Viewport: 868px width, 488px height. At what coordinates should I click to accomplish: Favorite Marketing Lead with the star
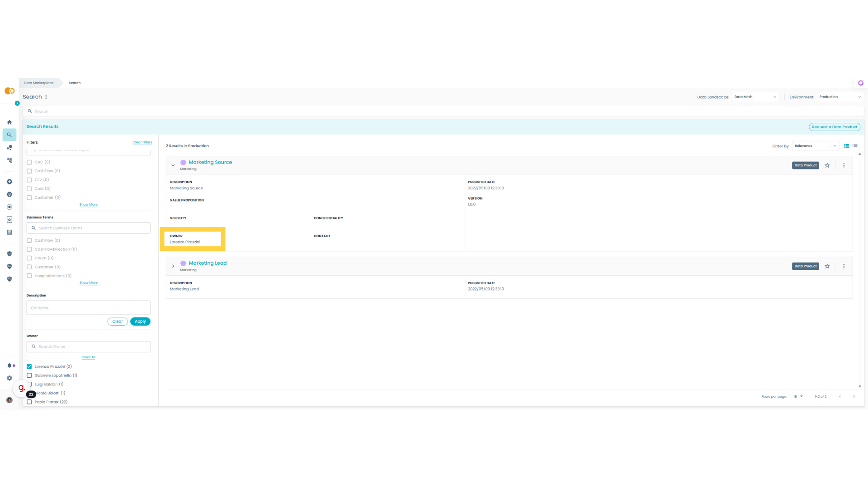click(827, 266)
